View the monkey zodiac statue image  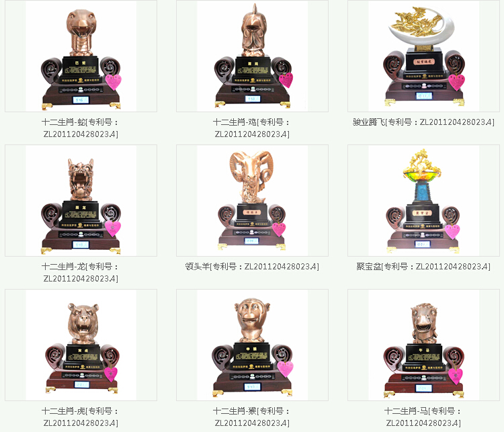coord(252,345)
